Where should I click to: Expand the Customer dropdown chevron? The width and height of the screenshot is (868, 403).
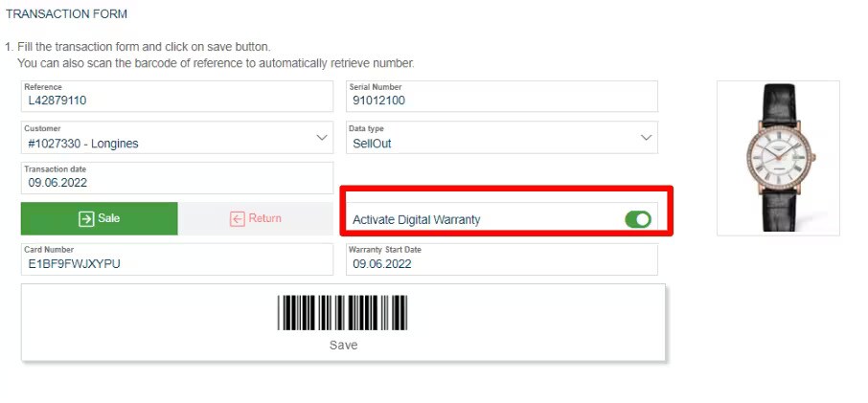pos(322,137)
